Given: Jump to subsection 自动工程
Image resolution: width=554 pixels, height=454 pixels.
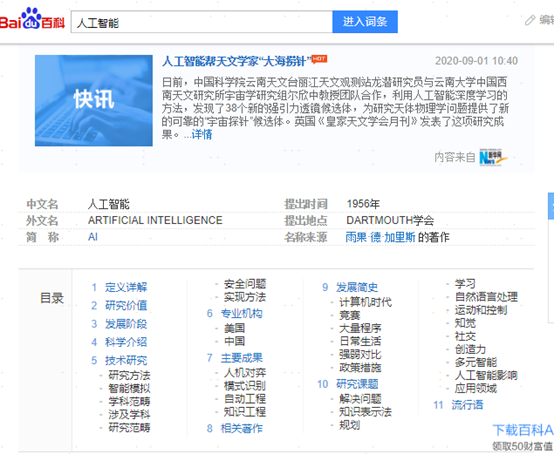Looking at the screenshot, I should pos(245,399).
